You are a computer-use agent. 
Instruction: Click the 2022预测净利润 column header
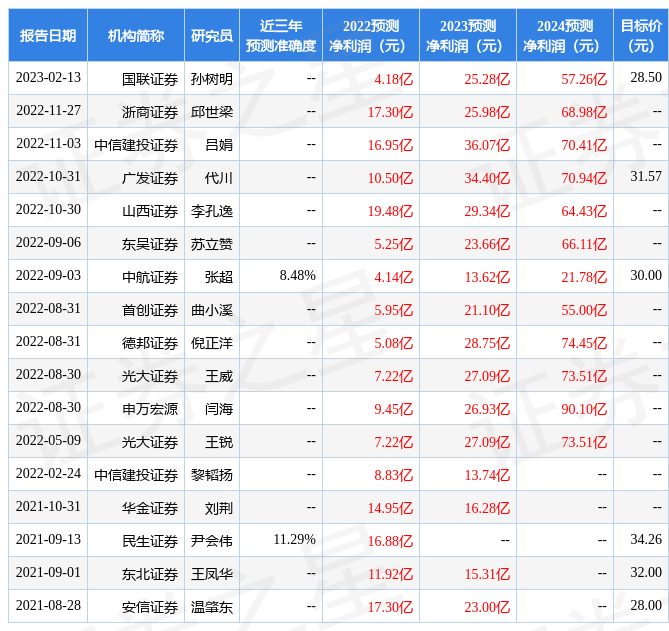[371, 35]
